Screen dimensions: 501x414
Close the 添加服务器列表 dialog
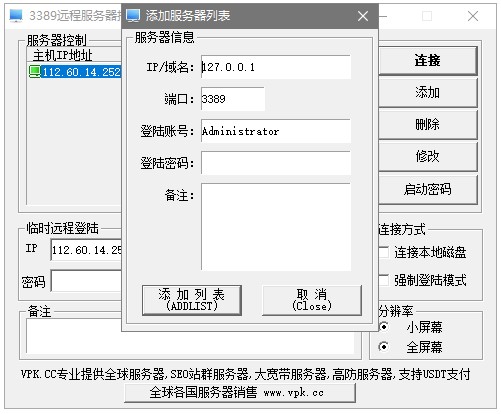pos(363,16)
